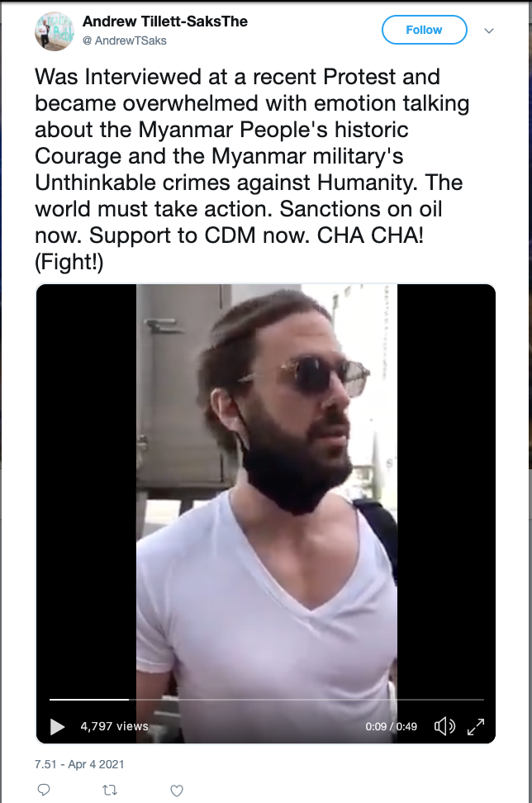The height and width of the screenshot is (803, 532).
Task: Click the 4,797 views counter
Action: pos(114,727)
